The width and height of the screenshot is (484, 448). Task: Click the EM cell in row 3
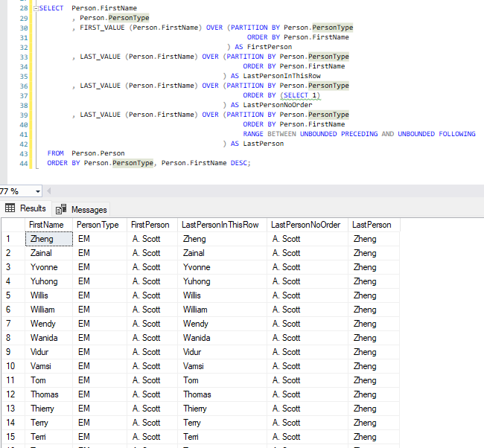(x=100, y=267)
